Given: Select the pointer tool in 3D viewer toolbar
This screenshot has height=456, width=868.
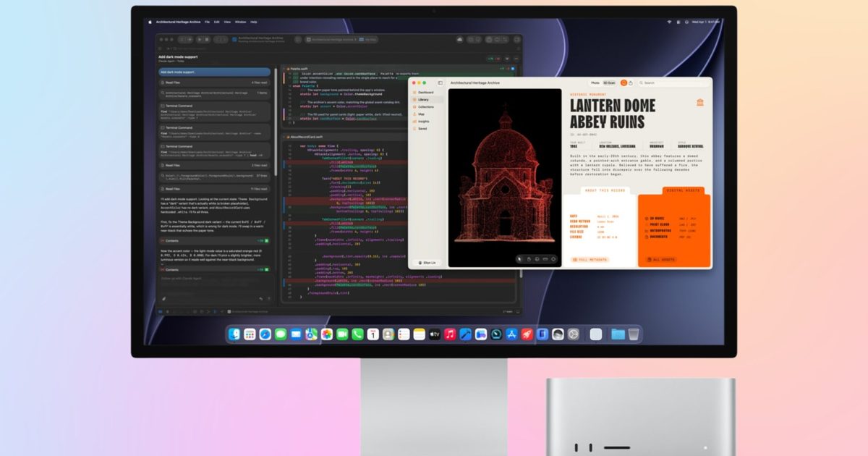Looking at the screenshot, I should [519, 258].
